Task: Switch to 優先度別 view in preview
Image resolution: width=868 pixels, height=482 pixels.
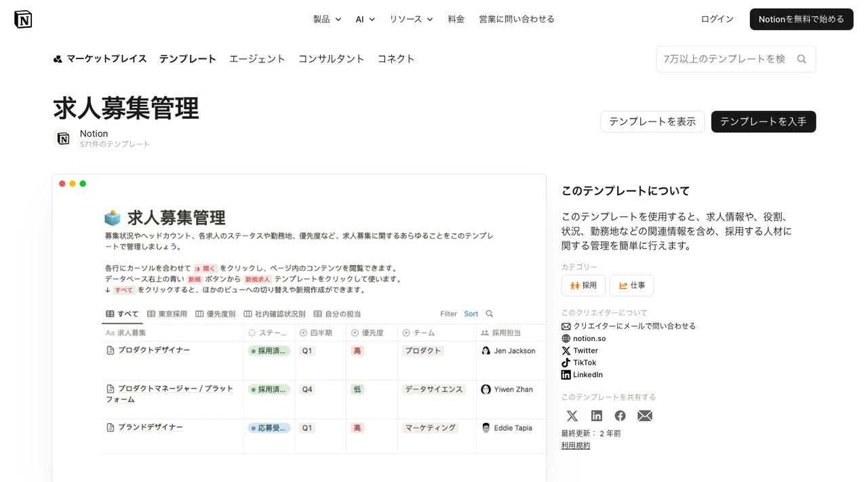Action: coord(216,314)
